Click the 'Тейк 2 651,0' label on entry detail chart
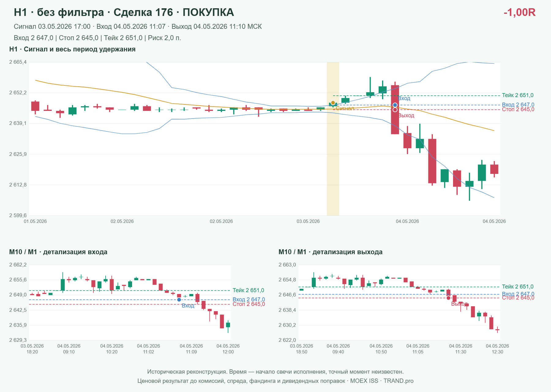This screenshot has width=551, height=392. (248, 290)
